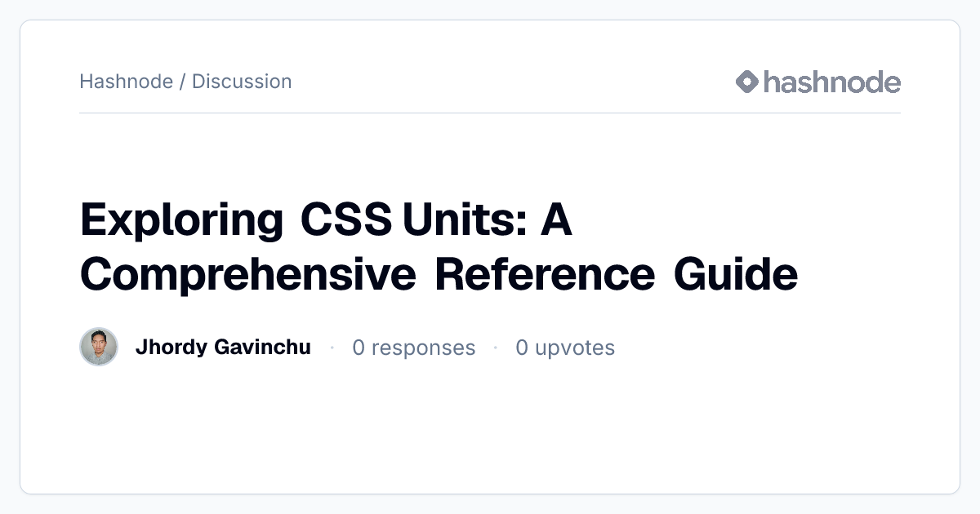Click the word Guide in the title

736,274
